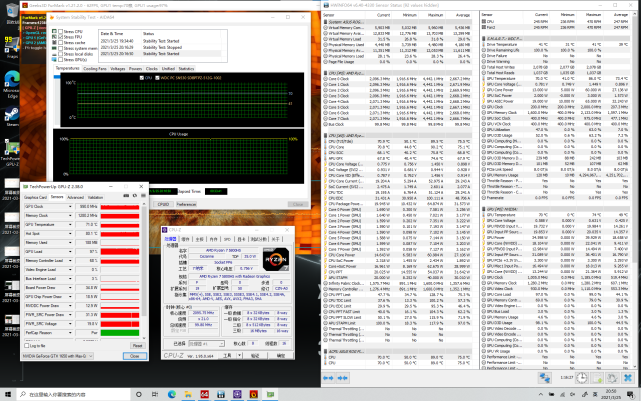Click the GPU-Z sensors vertical scrollbar
The width and height of the screenshot is (641, 401).
coord(145,270)
